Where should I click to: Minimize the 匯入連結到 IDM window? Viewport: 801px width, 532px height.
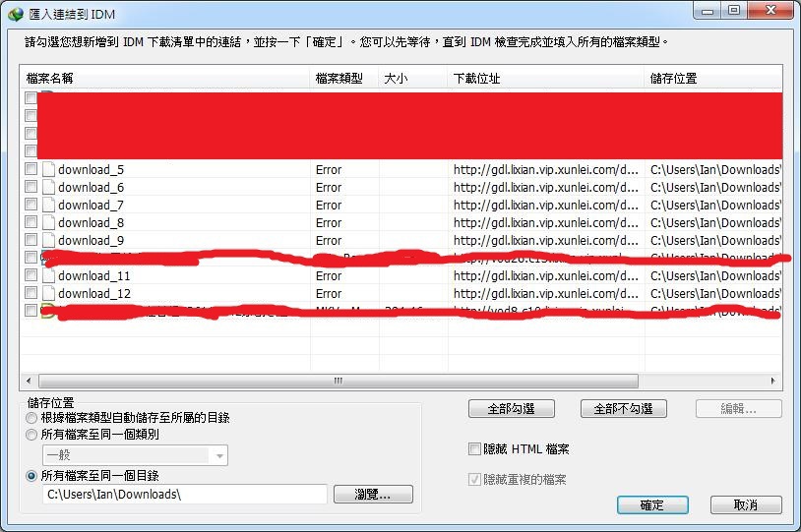click(x=708, y=10)
